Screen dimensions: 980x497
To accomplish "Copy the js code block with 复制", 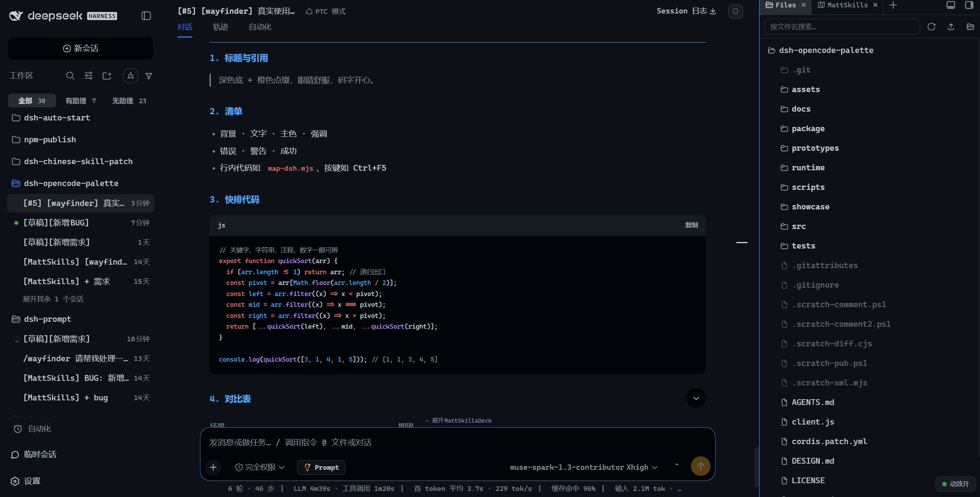I will click(x=692, y=225).
